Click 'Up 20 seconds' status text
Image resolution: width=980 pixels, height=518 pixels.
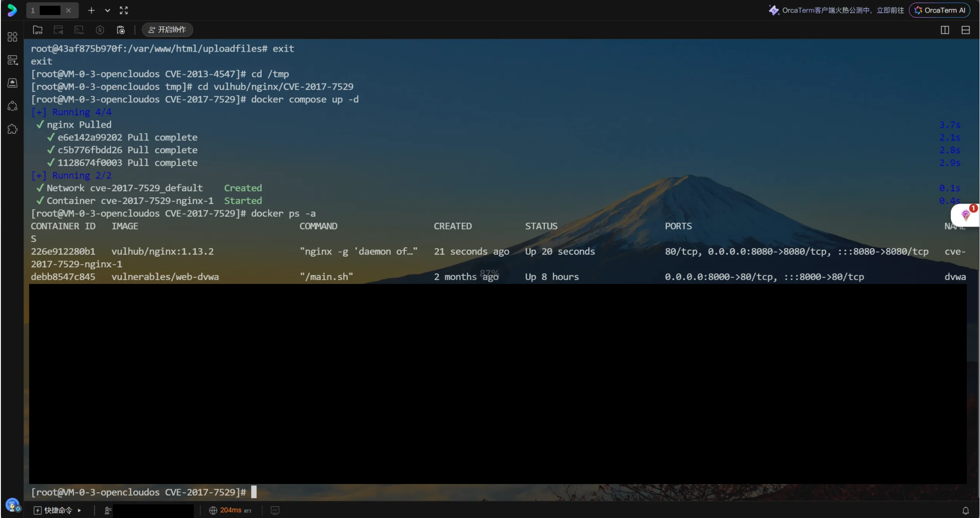point(560,251)
